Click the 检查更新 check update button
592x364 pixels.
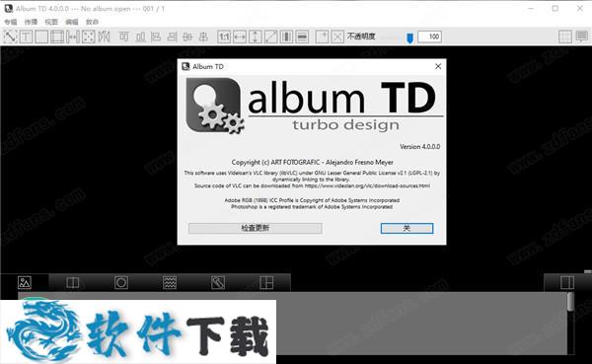(256, 228)
